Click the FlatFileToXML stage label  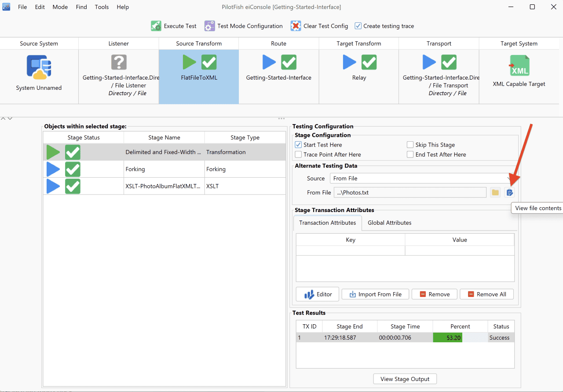[x=199, y=78]
